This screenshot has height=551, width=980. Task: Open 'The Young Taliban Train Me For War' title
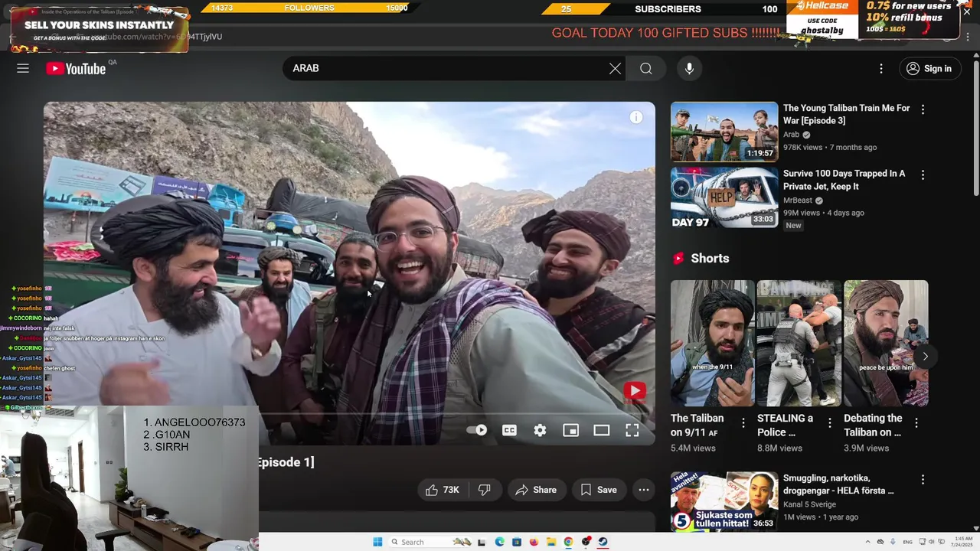tap(846, 114)
